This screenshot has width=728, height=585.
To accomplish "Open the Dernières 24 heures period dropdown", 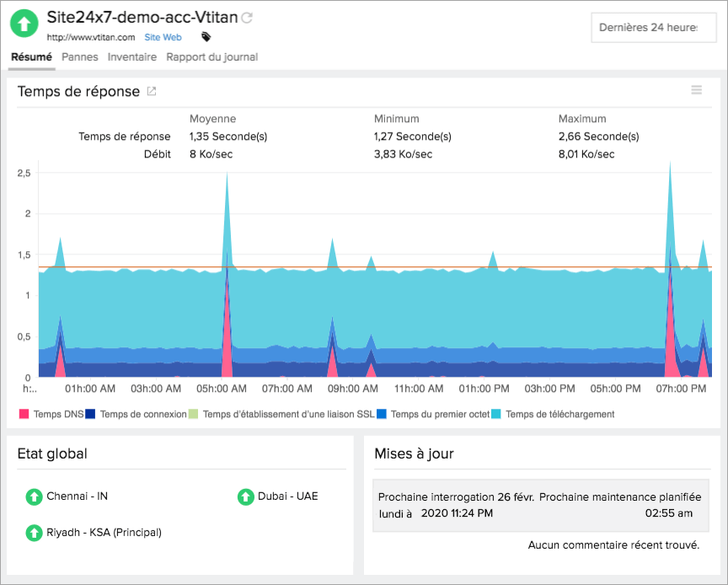I will tap(654, 28).
